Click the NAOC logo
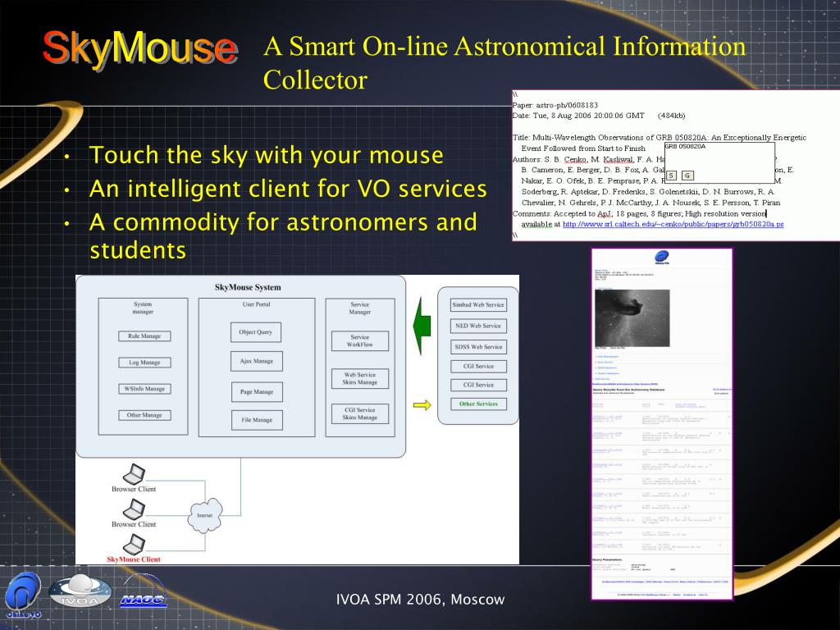The width and height of the screenshot is (840, 630). click(x=143, y=592)
